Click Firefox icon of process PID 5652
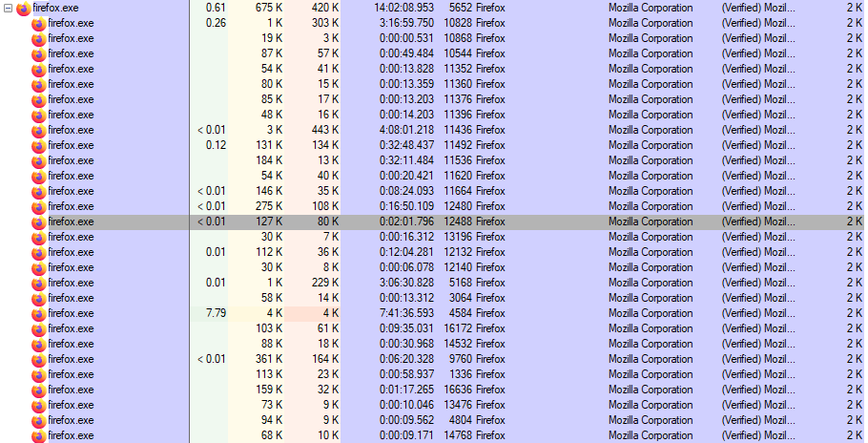Viewport: 868px width, 443px height. (24, 9)
